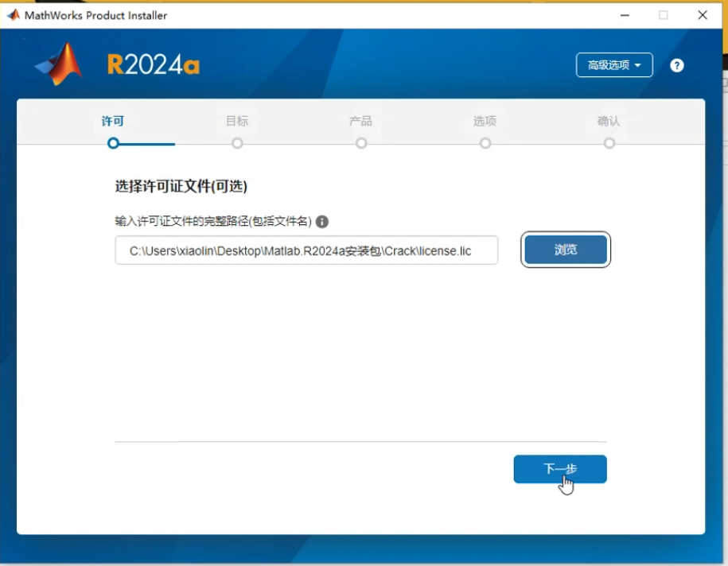Select the 选项 step label
This screenshot has width=728, height=566.
(485, 121)
